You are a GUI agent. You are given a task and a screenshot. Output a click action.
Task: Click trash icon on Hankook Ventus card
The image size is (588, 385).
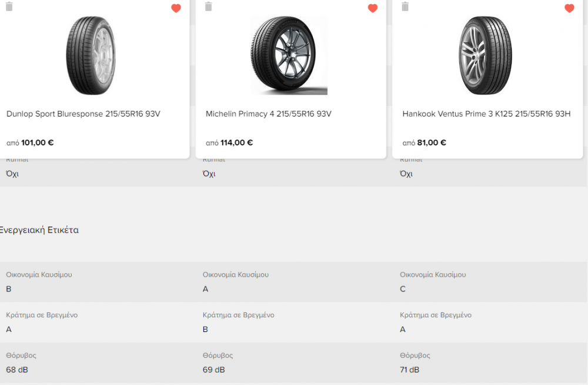pos(405,6)
